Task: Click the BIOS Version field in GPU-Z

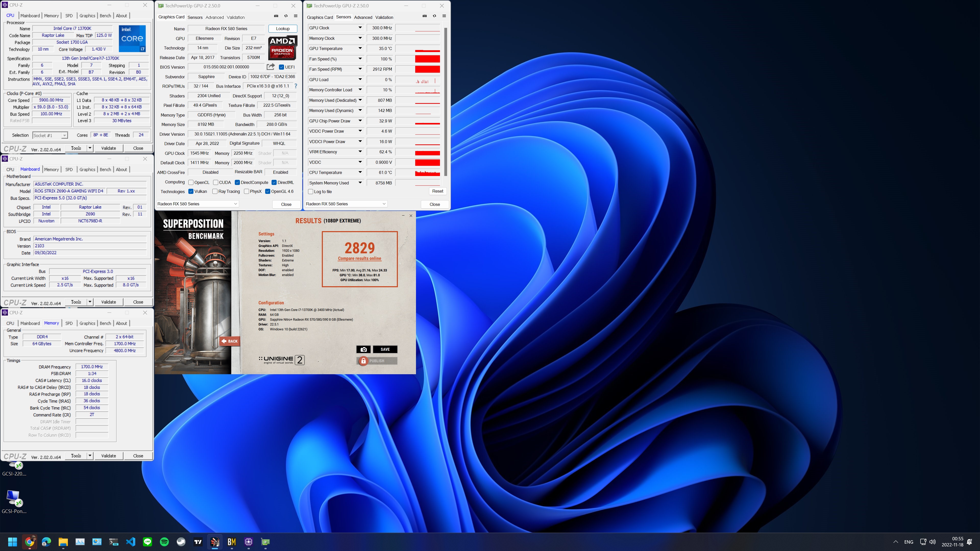Action: [x=226, y=67]
